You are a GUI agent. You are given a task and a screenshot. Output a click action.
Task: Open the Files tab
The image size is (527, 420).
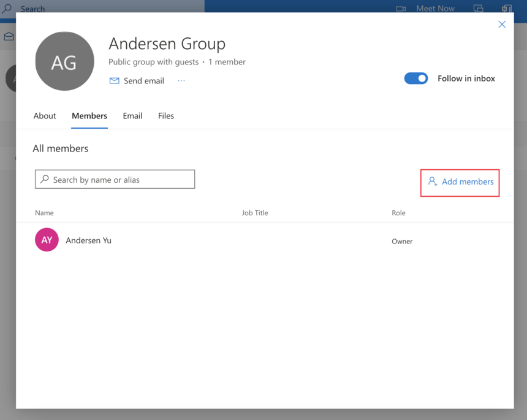[x=166, y=116]
